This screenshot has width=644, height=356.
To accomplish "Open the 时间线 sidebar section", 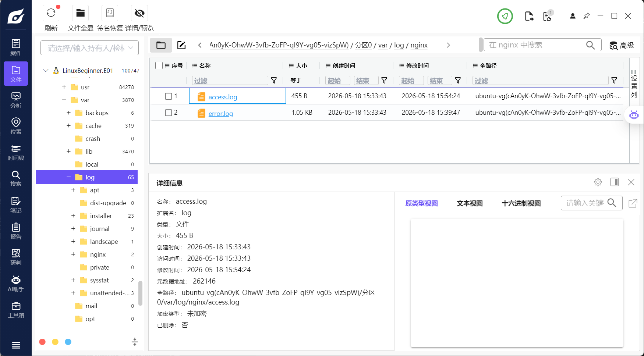I will tap(16, 153).
